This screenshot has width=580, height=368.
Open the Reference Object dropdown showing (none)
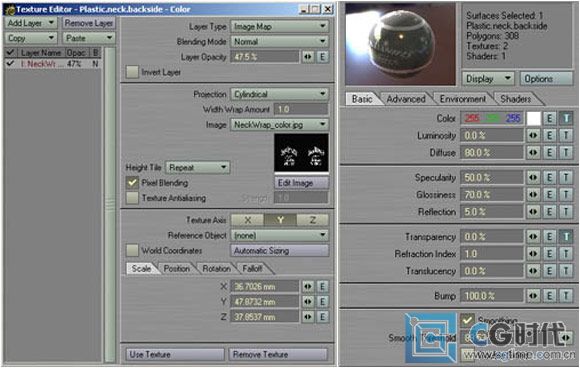[279, 235]
